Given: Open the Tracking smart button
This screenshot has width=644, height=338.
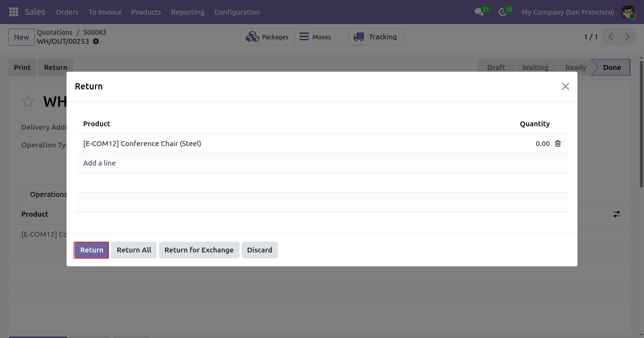Looking at the screenshot, I should (376, 37).
